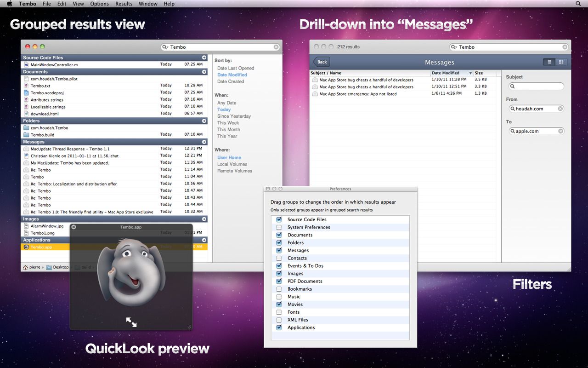Click Desktop folder in path bar
The height and width of the screenshot is (368, 588).
[57, 267]
